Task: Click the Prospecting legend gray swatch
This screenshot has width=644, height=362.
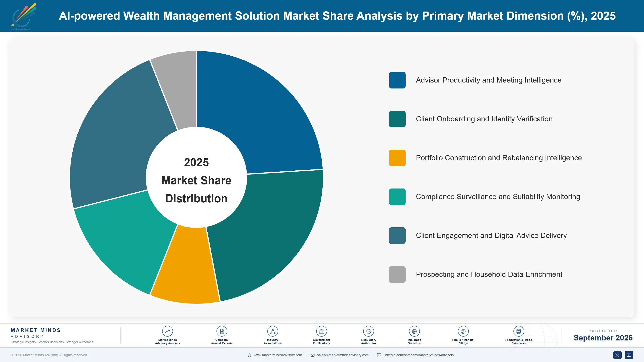Action: point(397,274)
